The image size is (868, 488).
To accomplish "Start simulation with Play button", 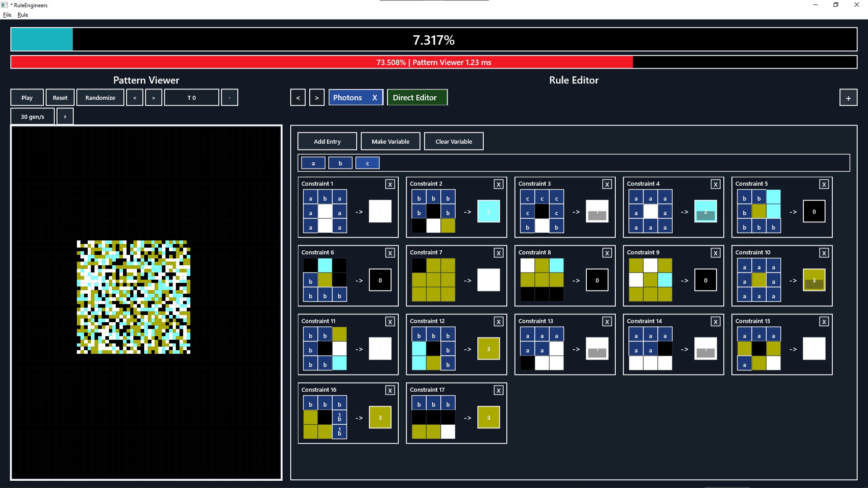I will click(x=27, y=98).
